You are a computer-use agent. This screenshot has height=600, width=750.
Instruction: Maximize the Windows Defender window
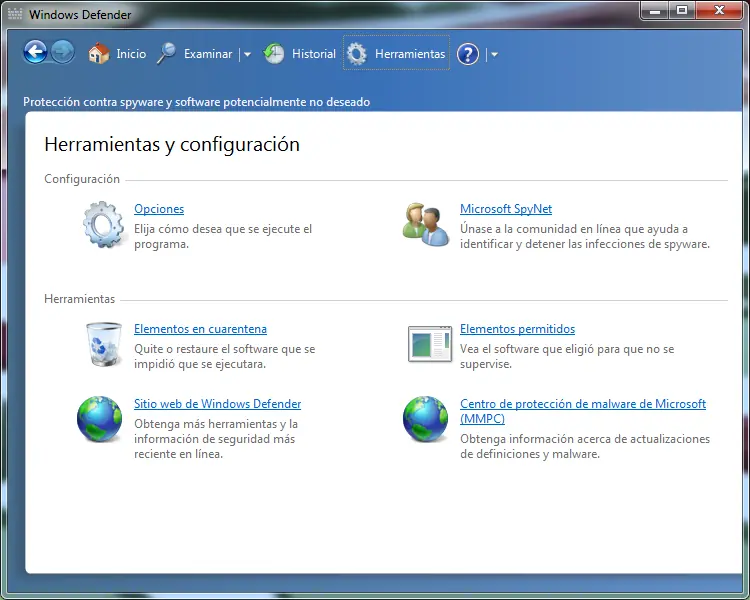pyautogui.click(x=682, y=10)
